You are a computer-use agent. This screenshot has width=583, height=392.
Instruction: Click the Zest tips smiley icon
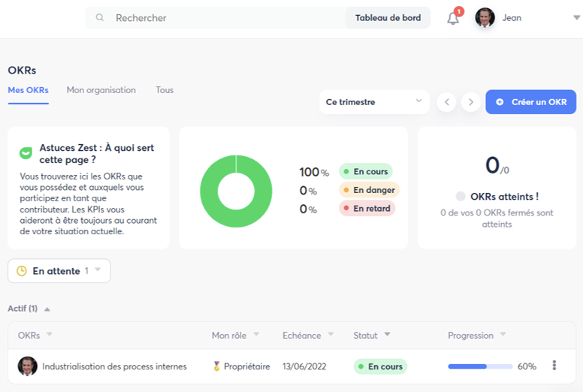coord(26,153)
